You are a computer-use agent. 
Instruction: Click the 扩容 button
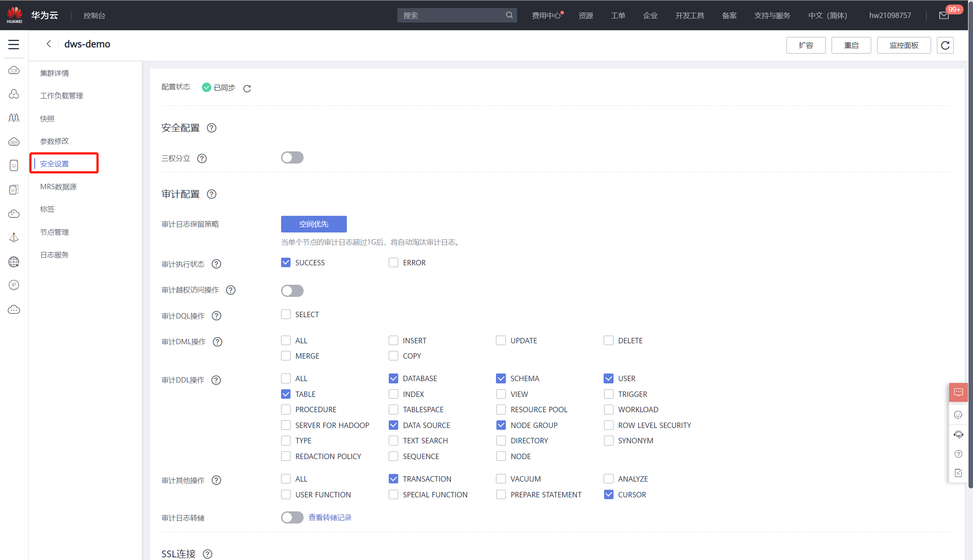click(805, 45)
